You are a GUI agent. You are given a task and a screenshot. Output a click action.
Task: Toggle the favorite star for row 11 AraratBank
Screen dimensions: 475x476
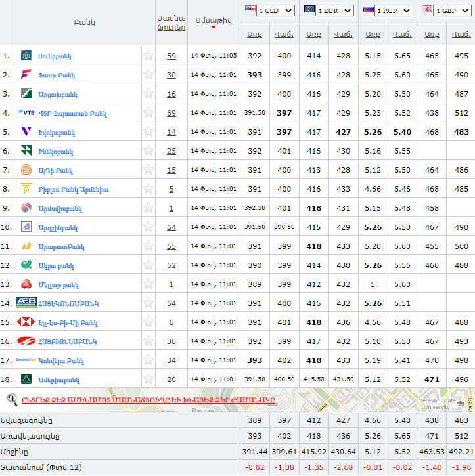tap(148, 246)
